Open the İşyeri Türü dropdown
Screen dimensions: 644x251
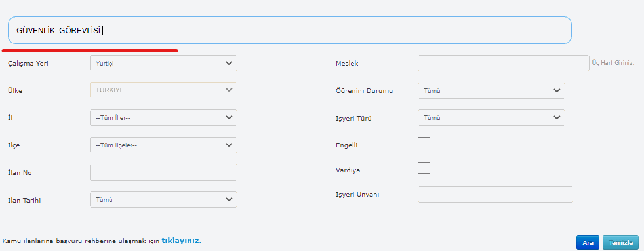(491, 118)
